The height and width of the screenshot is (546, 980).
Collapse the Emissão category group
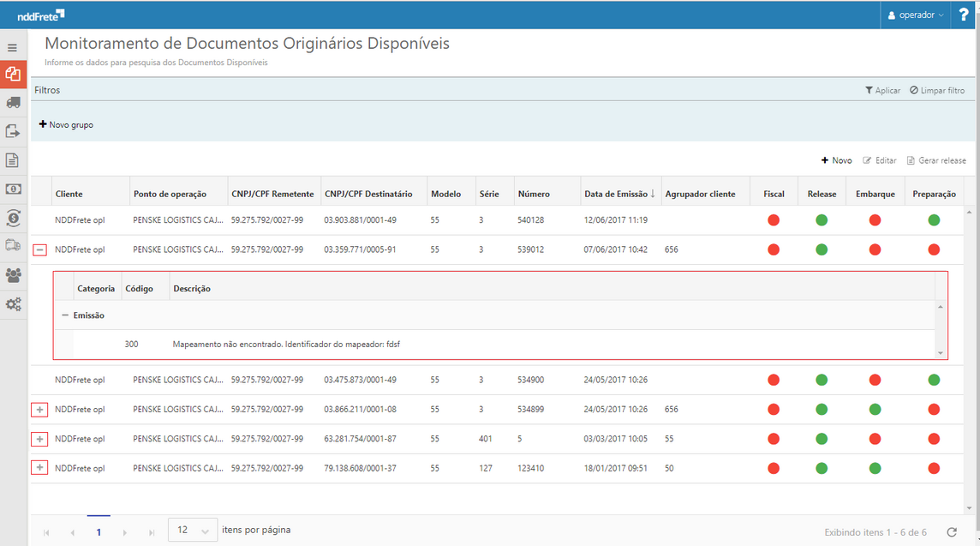tap(65, 315)
